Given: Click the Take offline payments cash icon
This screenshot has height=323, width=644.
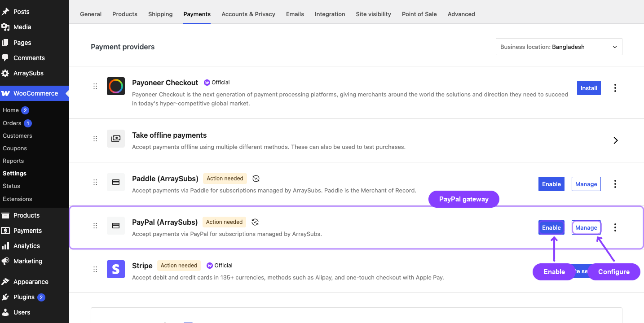Looking at the screenshot, I should coord(116,139).
